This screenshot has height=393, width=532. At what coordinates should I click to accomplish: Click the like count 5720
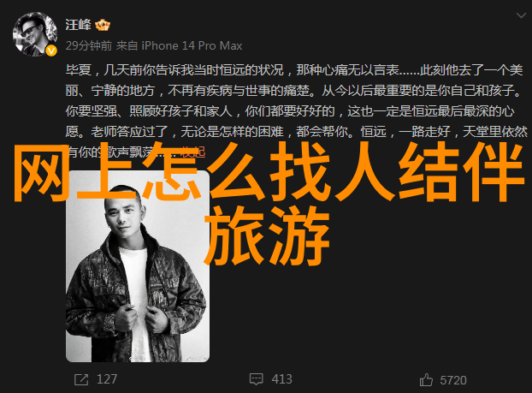point(453,380)
